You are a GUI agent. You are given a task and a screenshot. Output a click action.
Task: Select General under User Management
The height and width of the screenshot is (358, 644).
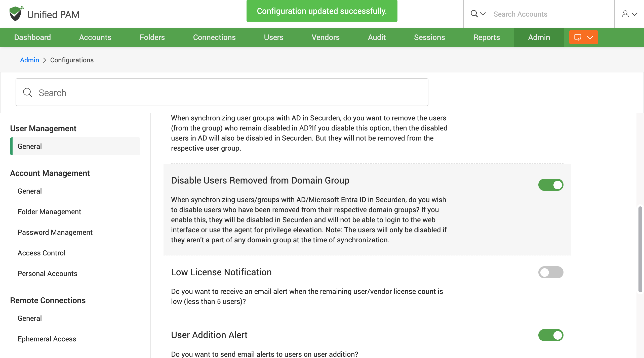75,146
